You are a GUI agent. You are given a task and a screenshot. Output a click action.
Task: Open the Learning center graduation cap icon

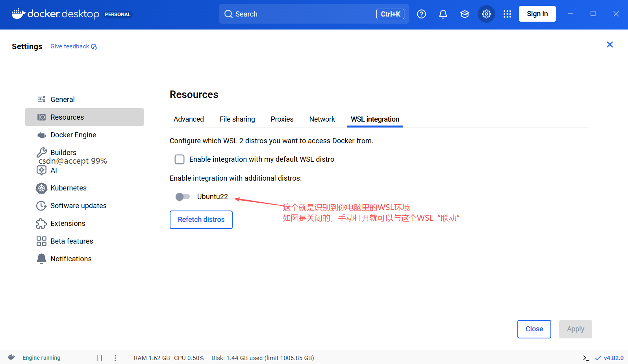[465, 14]
